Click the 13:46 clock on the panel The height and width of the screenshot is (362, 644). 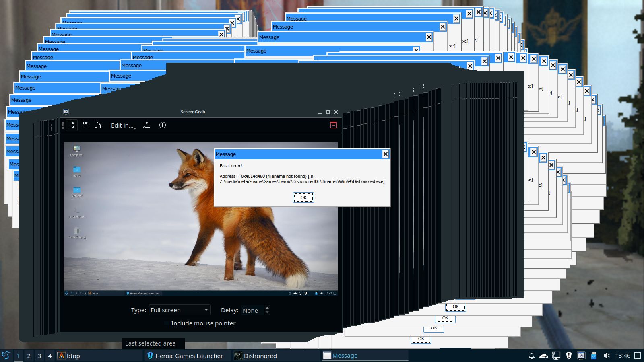[623, 356]
